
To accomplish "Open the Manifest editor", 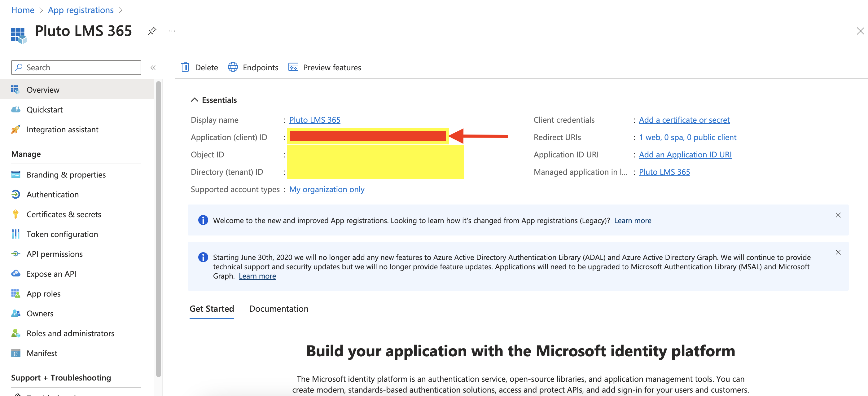I will pyautogui.click(x=77, y=353).
